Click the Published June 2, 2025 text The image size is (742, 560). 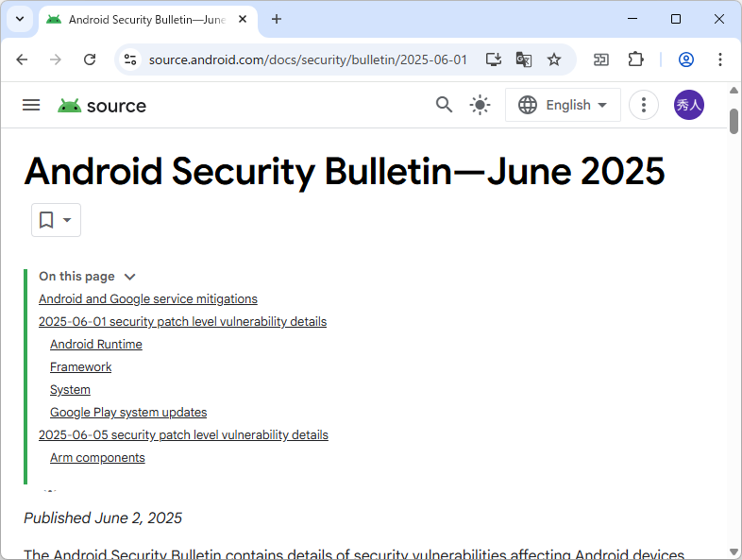[x=103, y=518]
